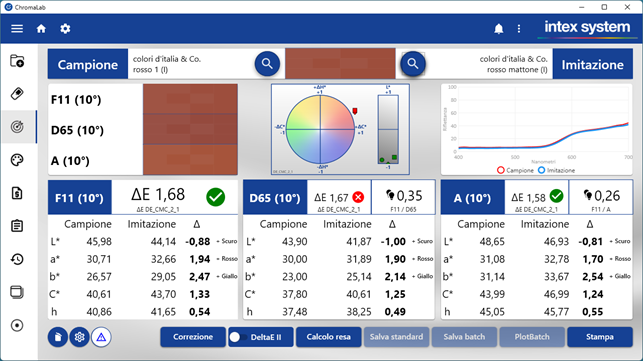Click the Imitazione header label

pos(593,64)
